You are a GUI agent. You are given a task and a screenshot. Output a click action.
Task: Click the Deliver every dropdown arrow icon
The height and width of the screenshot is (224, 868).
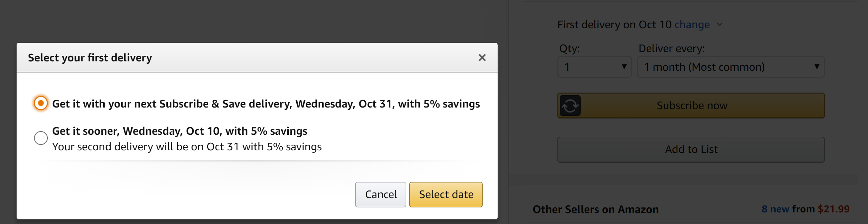click(x=817, y=67)
